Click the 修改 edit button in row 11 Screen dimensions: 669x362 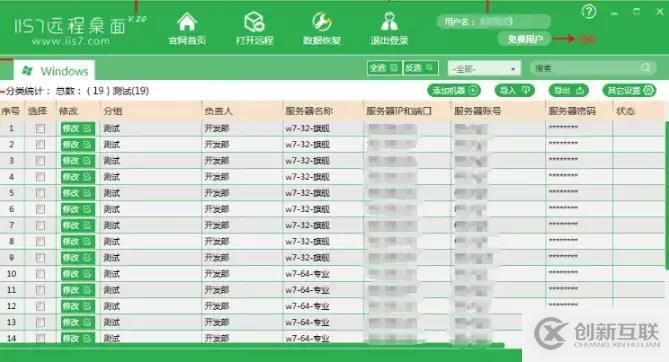click(x=77, y=290)
